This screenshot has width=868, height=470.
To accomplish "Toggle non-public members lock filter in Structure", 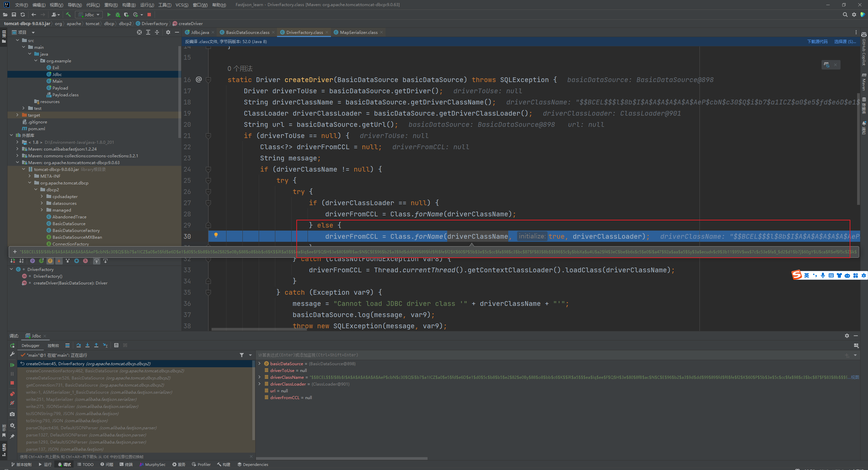I will coord(59,261).
